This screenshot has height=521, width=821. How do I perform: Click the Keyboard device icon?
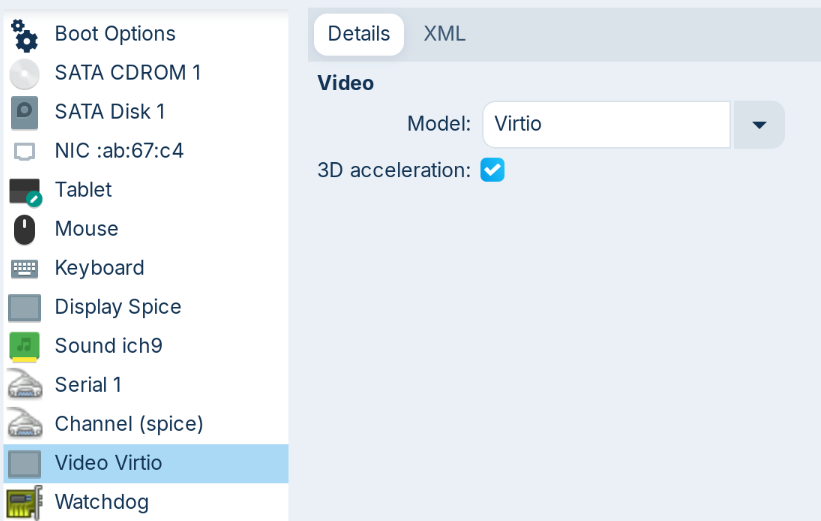[25, 268]
